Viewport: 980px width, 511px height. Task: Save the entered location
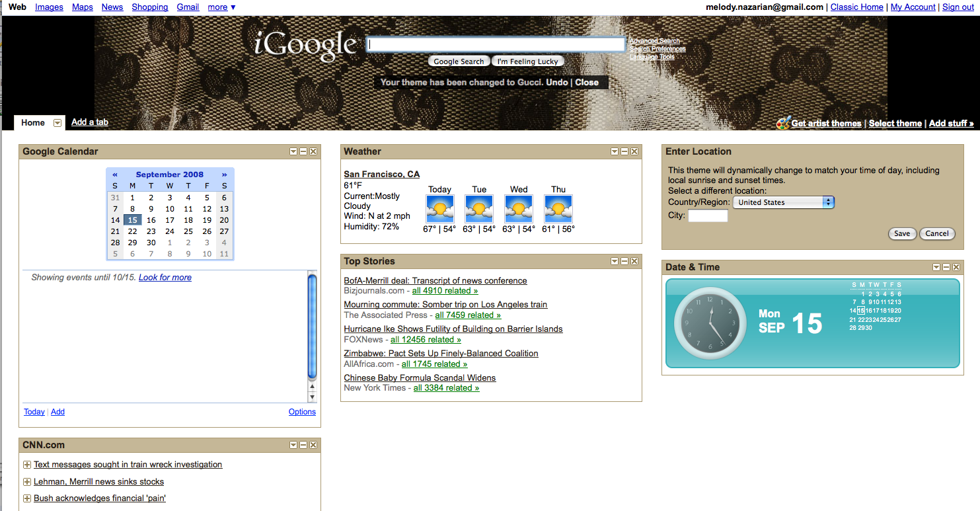pos(902,233)
